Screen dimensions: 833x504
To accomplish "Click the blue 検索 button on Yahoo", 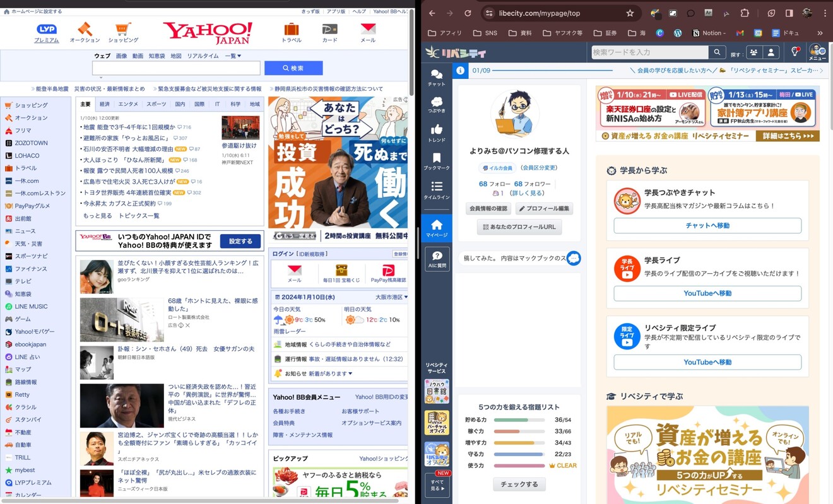I will (293, 68).
